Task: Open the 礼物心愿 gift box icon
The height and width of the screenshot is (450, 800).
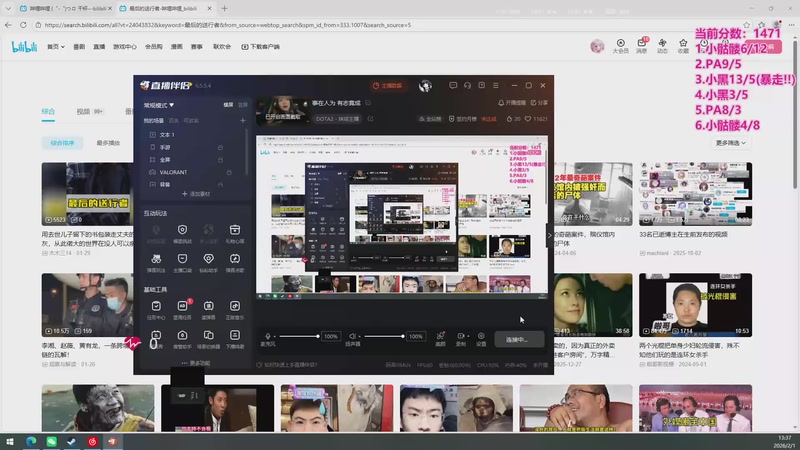Action: point(235,230)
